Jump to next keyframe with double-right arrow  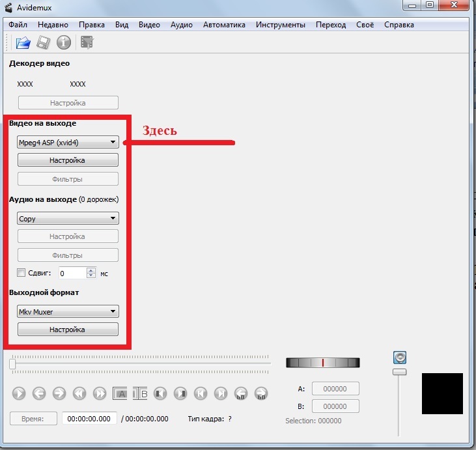[100, 393]
